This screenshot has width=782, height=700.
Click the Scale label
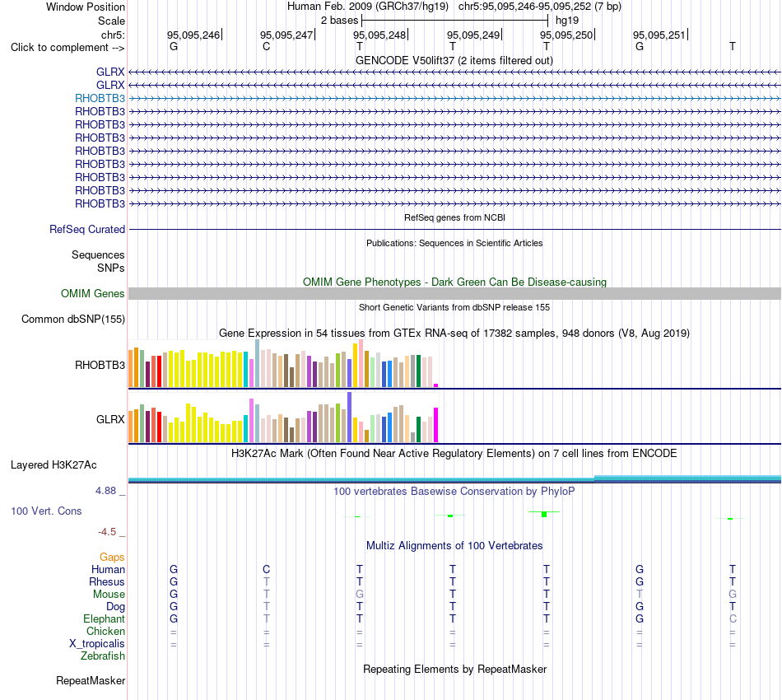[111, 21]
